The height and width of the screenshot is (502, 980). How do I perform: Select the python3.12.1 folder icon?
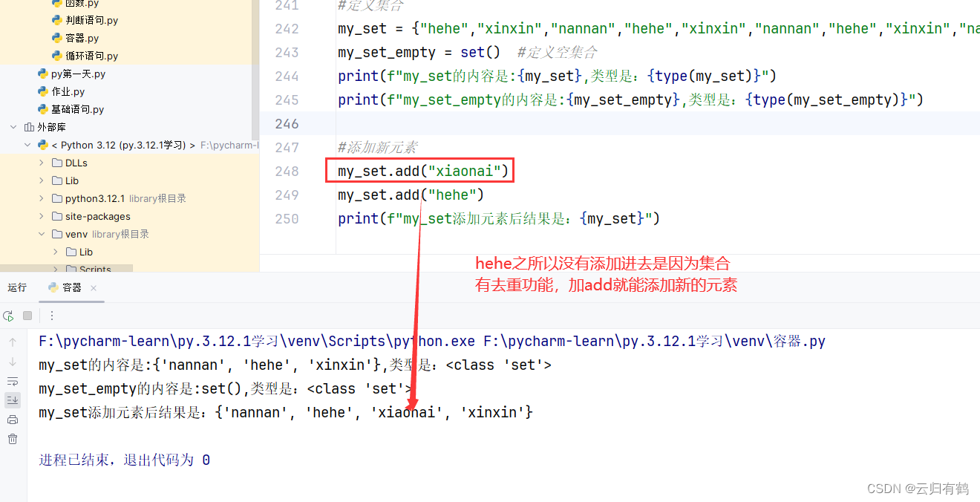[57, 198]
